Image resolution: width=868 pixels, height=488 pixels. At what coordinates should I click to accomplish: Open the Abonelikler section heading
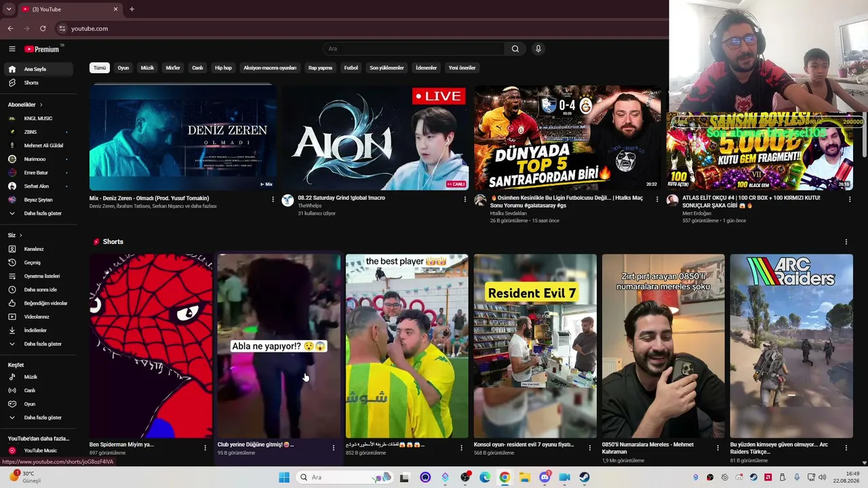[25, 104]
